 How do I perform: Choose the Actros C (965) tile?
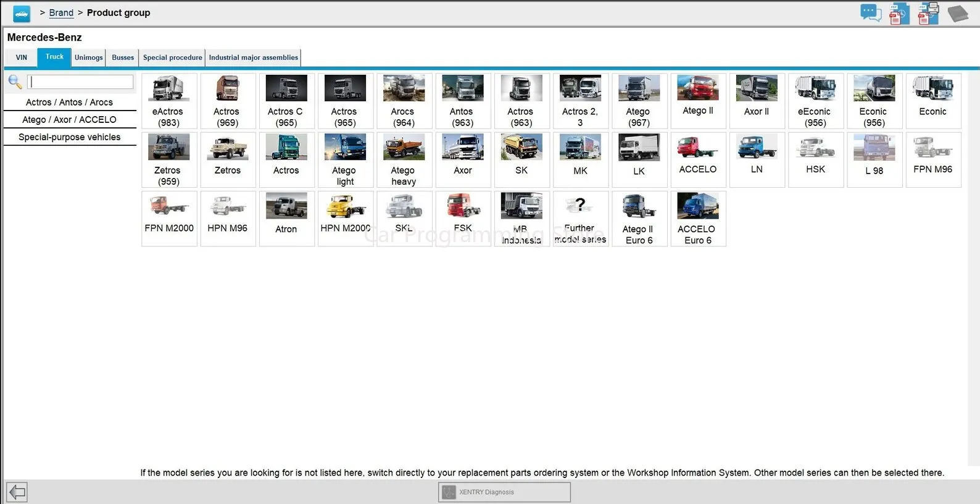coord(286,101)
